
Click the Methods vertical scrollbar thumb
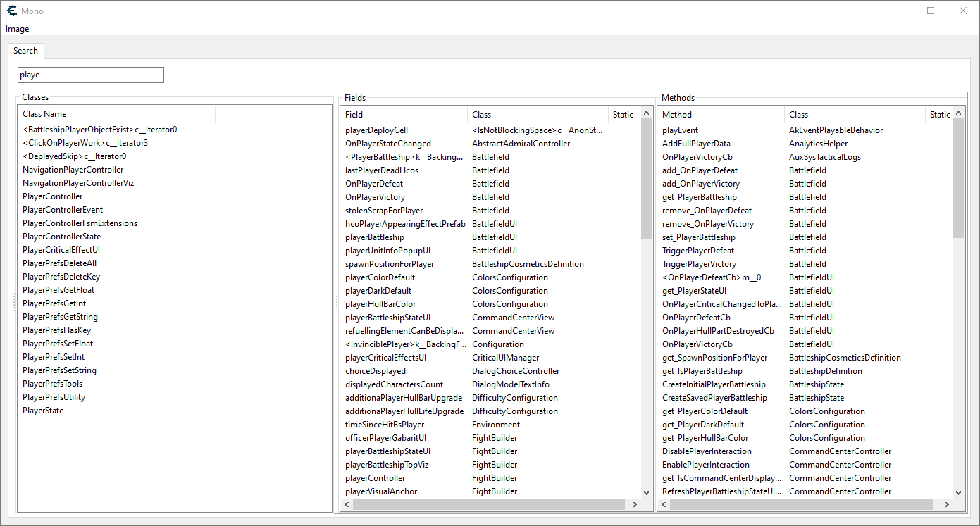(x=958, y=180)
